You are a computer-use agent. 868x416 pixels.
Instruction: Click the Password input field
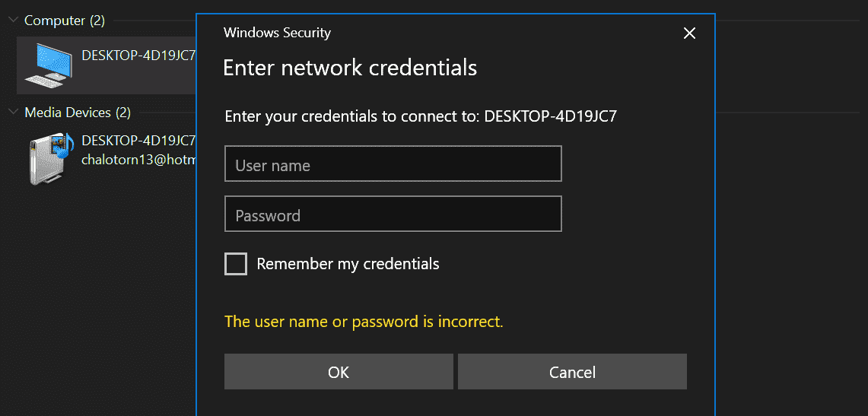click(393, 214)
